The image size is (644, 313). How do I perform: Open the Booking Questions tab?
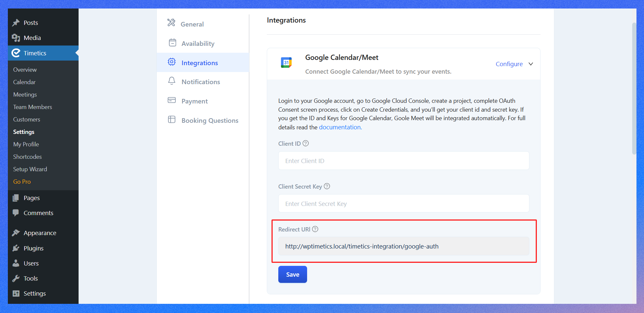(x=203, y=120)
